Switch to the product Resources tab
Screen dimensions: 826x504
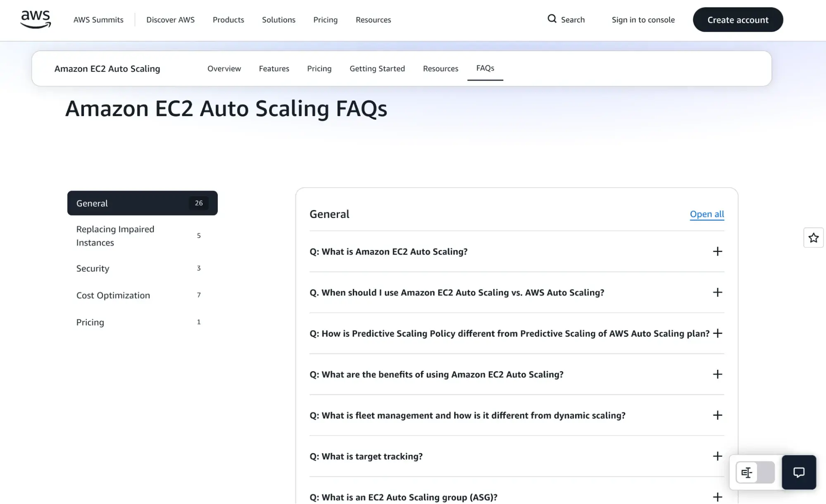(x=440, y=69)
